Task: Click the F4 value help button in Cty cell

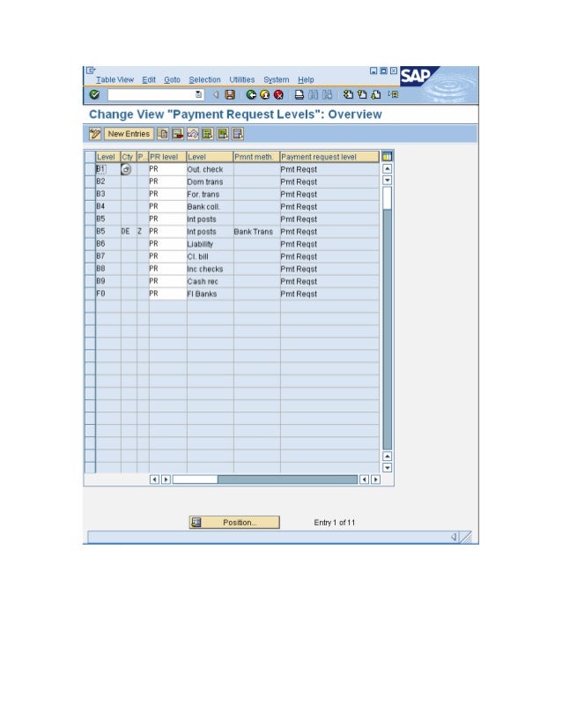Action: click(126, 169)
